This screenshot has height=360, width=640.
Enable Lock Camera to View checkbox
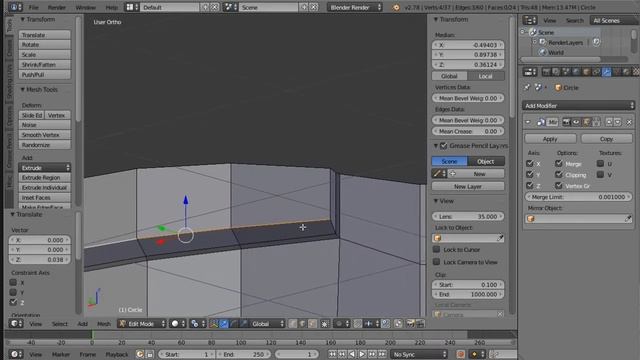(x=436, y=262)
